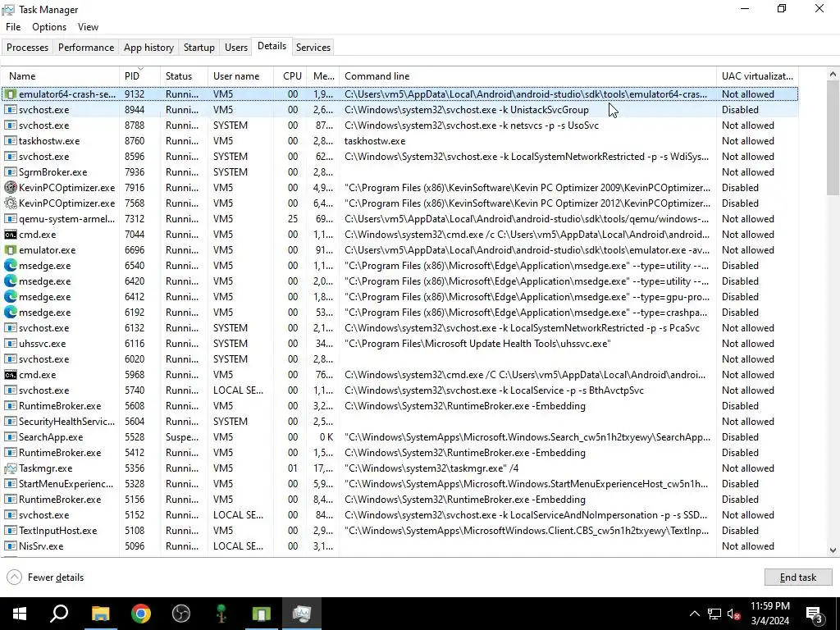The width and height of the screenshot is (840, 630).
Task: Click the CPU value 25 for qemu
Action: click(293, 218)
